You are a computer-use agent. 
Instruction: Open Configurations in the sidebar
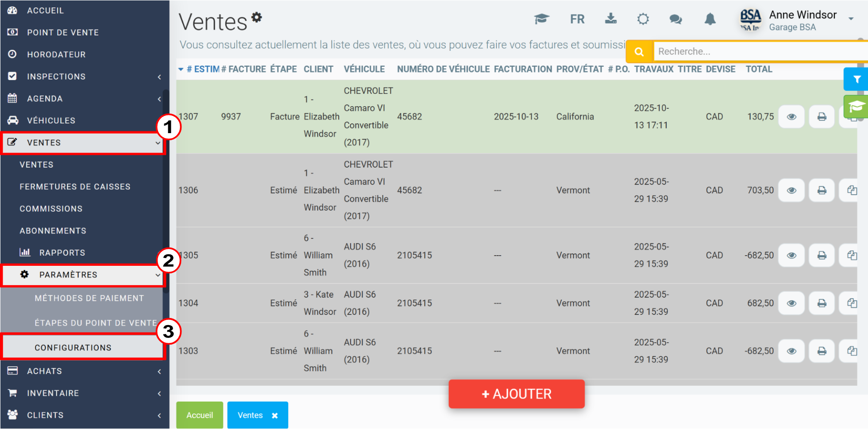pyautogui.click(x=83, y=348)
